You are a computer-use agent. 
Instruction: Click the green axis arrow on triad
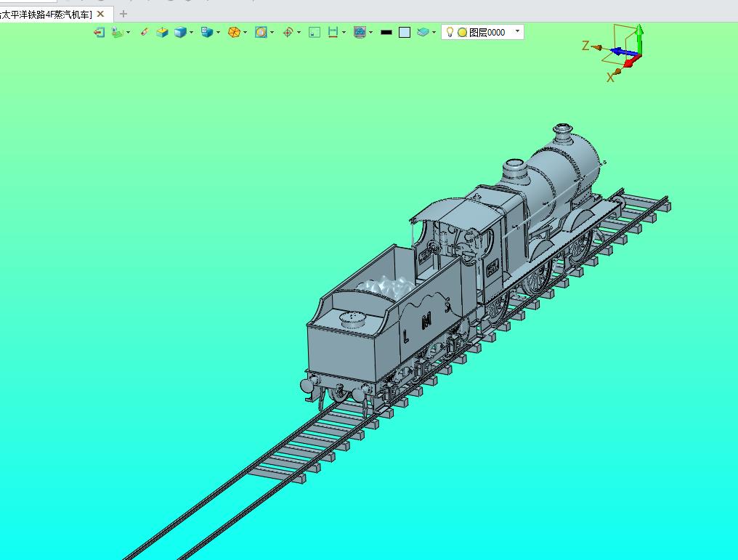tap(639, 38)
